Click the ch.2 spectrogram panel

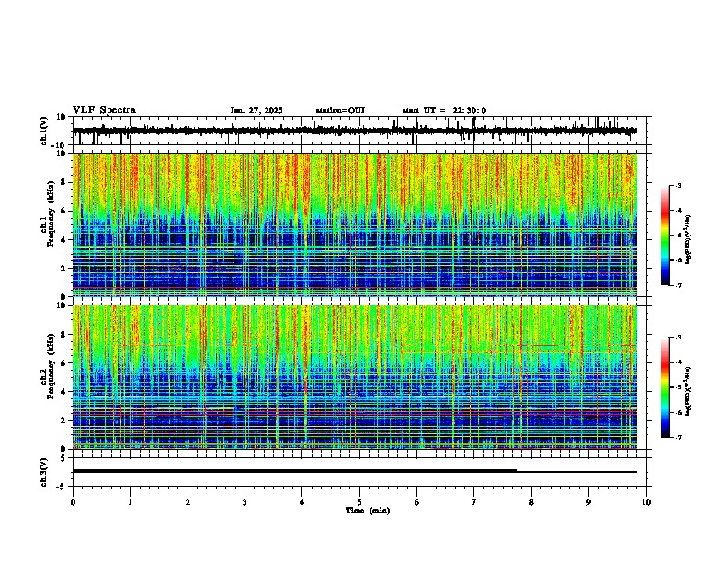coord(355,377)
